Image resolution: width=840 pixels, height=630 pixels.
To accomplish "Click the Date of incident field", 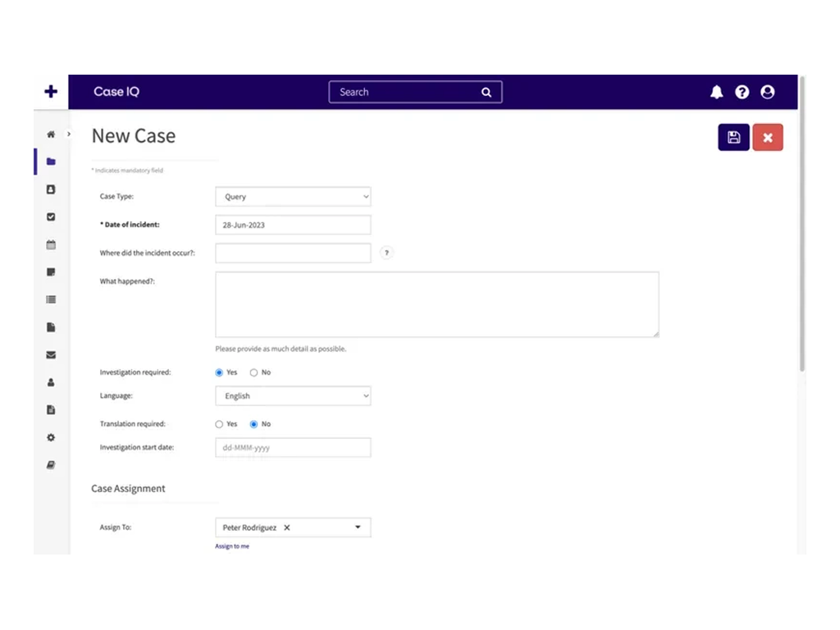I will [x=293, y=225].
